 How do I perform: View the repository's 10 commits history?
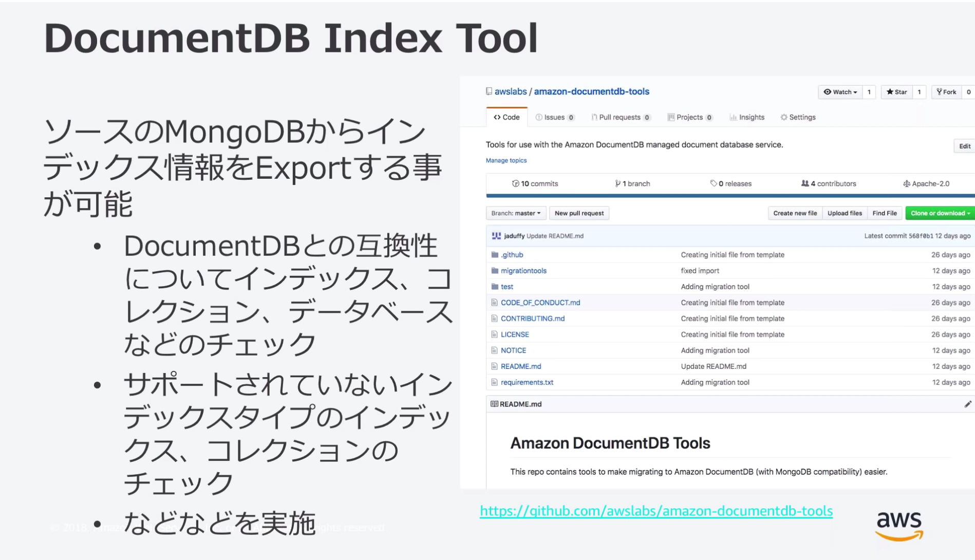536,183
